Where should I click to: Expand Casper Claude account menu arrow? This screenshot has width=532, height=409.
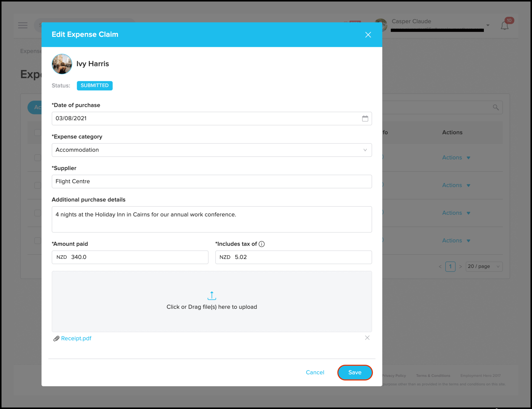click(x=488, y=25)
